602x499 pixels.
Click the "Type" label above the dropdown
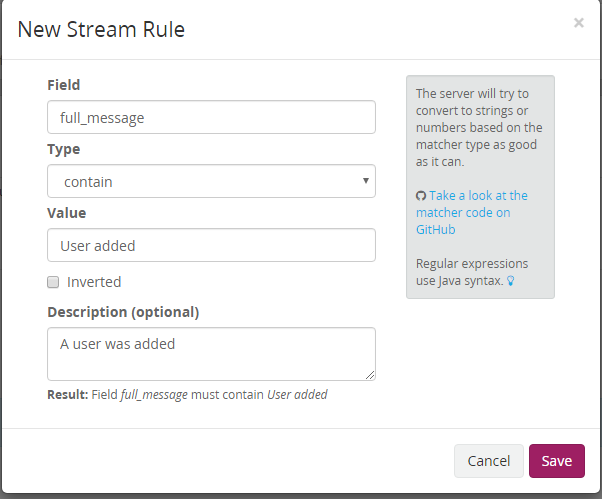pyautogui.click(x=63, y=149)
